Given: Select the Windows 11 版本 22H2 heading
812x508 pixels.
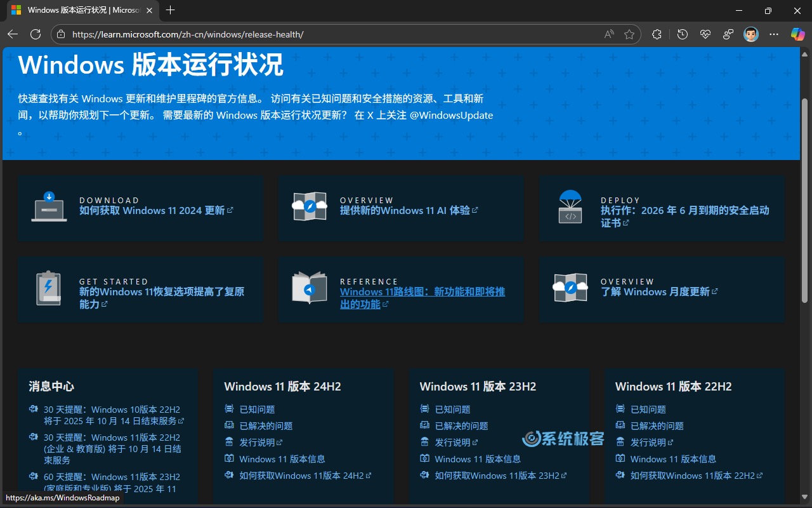Looking at the screenshot, I should pos(673,386).
